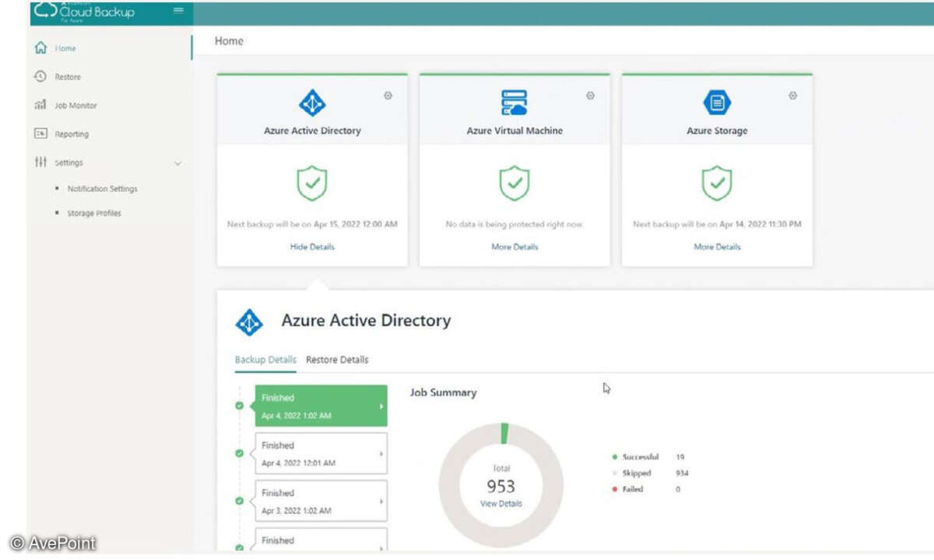
Task: Collapse the Settings submenu chevron
Action: (x=178, y=163)
